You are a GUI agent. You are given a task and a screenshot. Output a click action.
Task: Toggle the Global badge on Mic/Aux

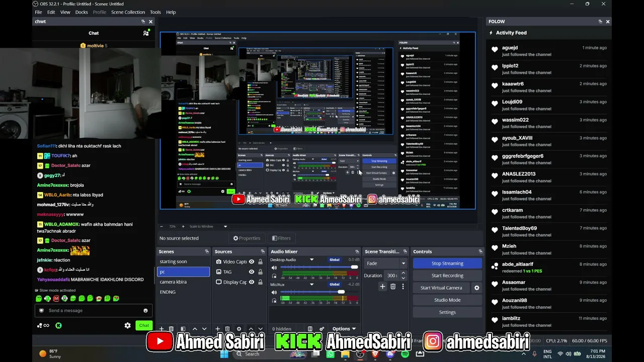click(335, 285)
